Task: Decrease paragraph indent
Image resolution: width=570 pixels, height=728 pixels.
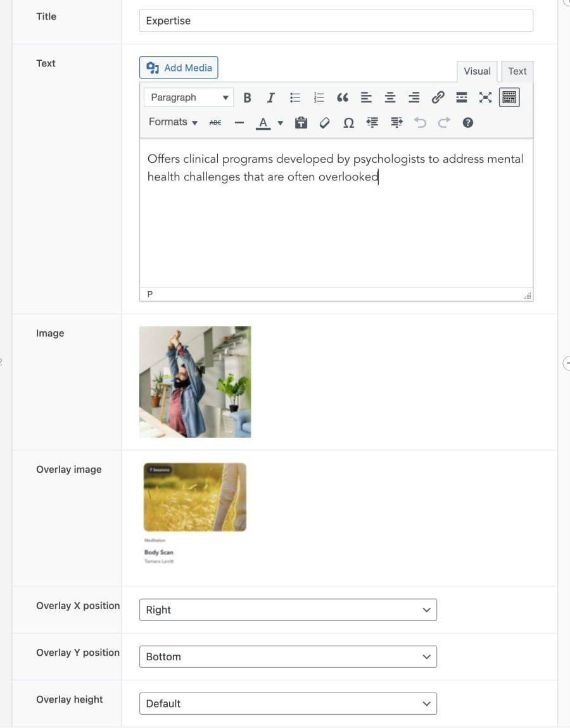Action: pyautogui.click(x=372, y=123)
